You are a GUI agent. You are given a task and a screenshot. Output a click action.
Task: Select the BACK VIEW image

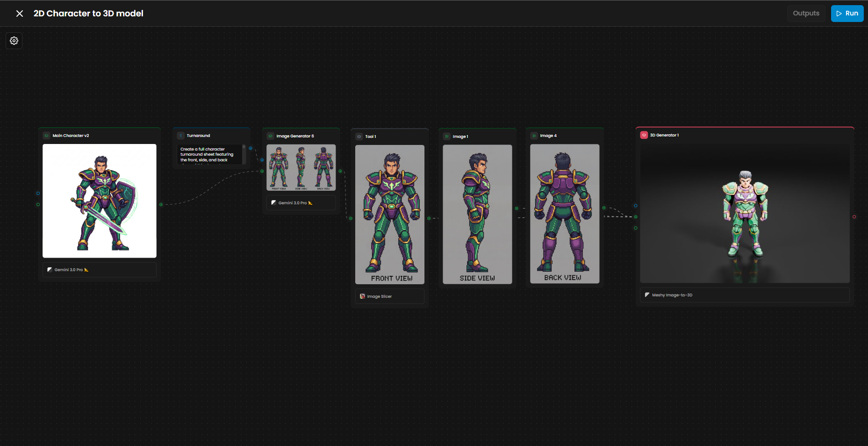click(564, 214)
